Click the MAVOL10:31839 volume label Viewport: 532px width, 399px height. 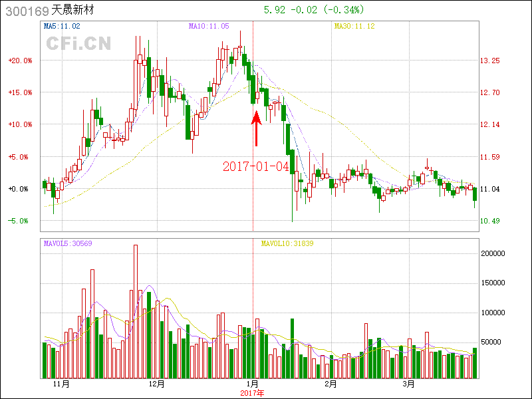[287, 243]
